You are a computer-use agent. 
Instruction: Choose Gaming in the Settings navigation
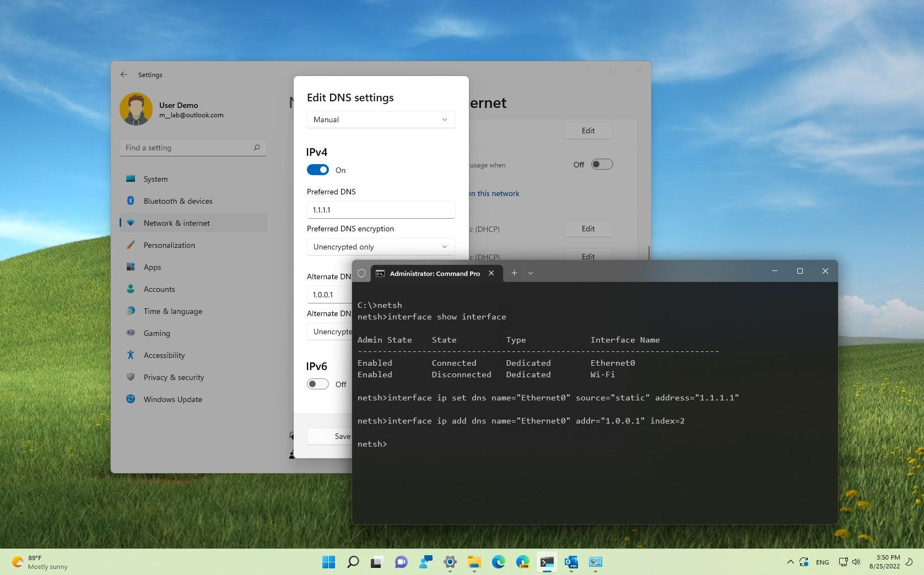pos(156,333)
